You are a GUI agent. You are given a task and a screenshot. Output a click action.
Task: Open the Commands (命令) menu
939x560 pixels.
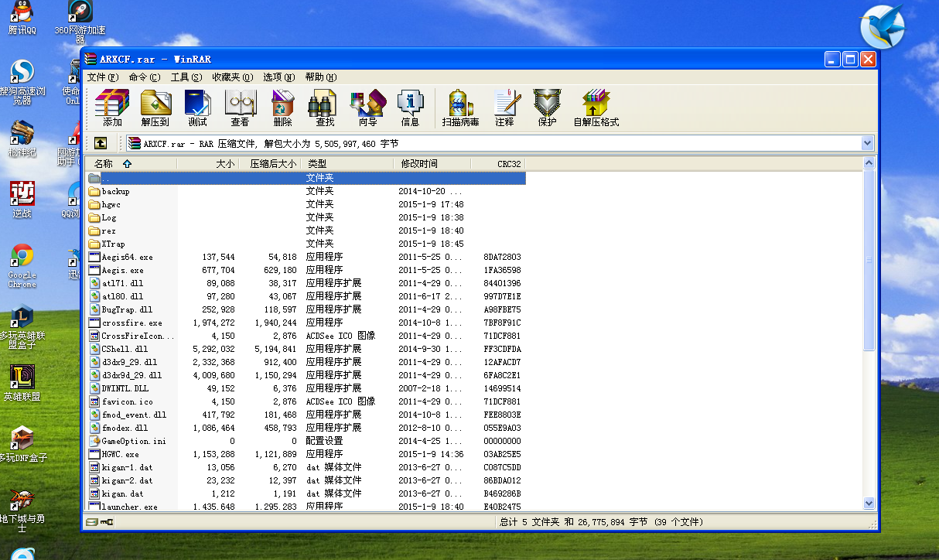pyautogui.click(x=145, y=77)
